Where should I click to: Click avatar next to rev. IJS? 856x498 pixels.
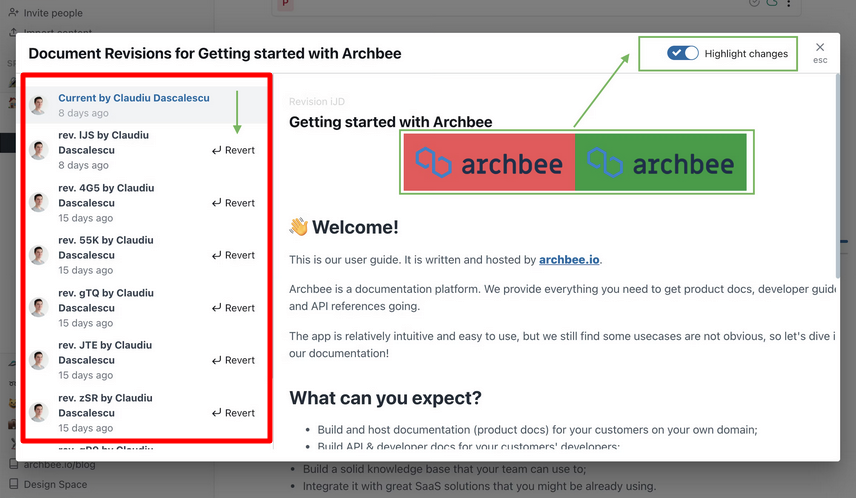pos(39,150)
